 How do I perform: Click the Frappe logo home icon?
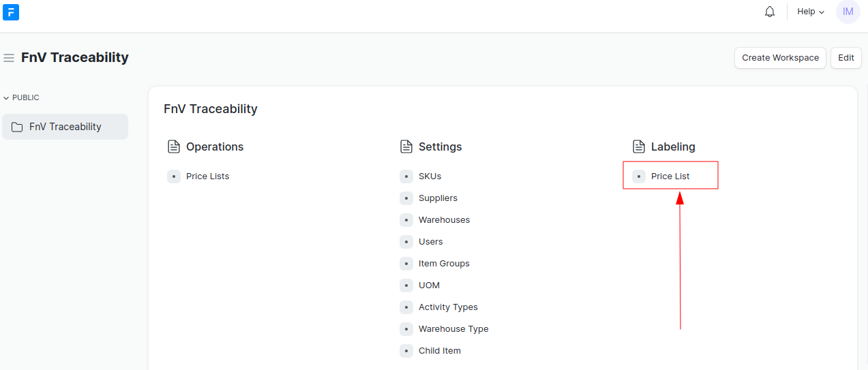click(x=11, y=12)
